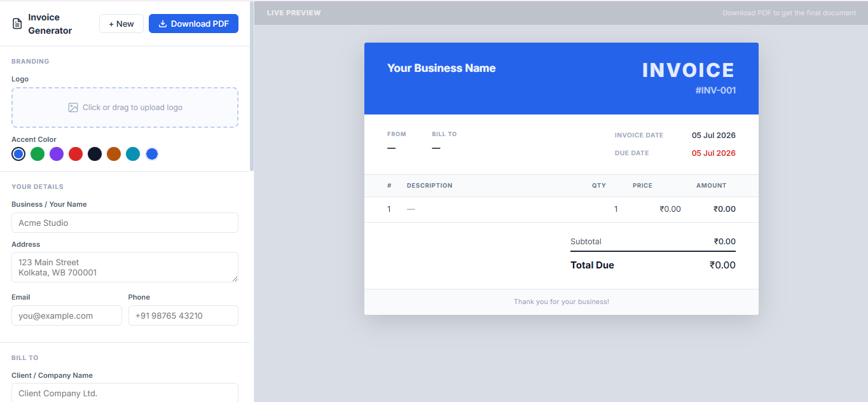Click the "Invoice Generator" title text
This screenshot has width=868, height=402.
click(50, 24)
